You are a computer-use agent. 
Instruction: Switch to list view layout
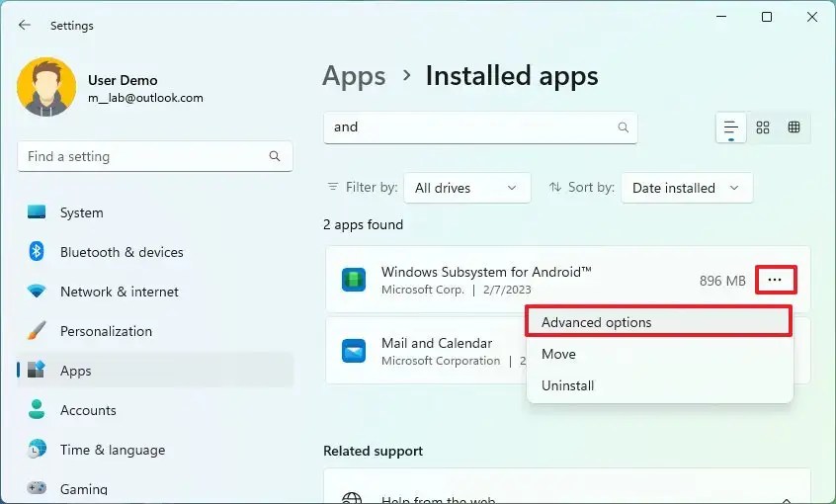click(x=731, y=128)
